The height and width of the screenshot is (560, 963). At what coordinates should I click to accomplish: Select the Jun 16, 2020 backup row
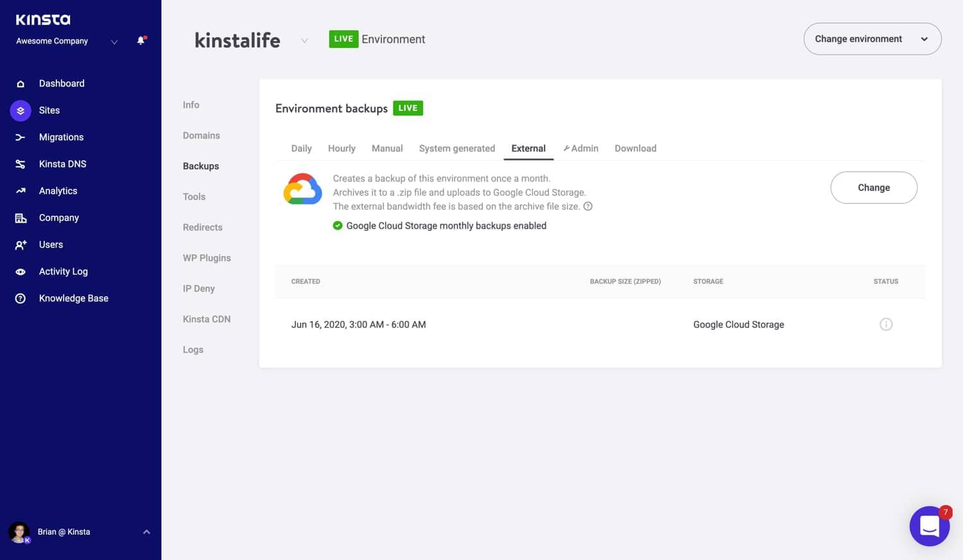[x=358, y=325]
